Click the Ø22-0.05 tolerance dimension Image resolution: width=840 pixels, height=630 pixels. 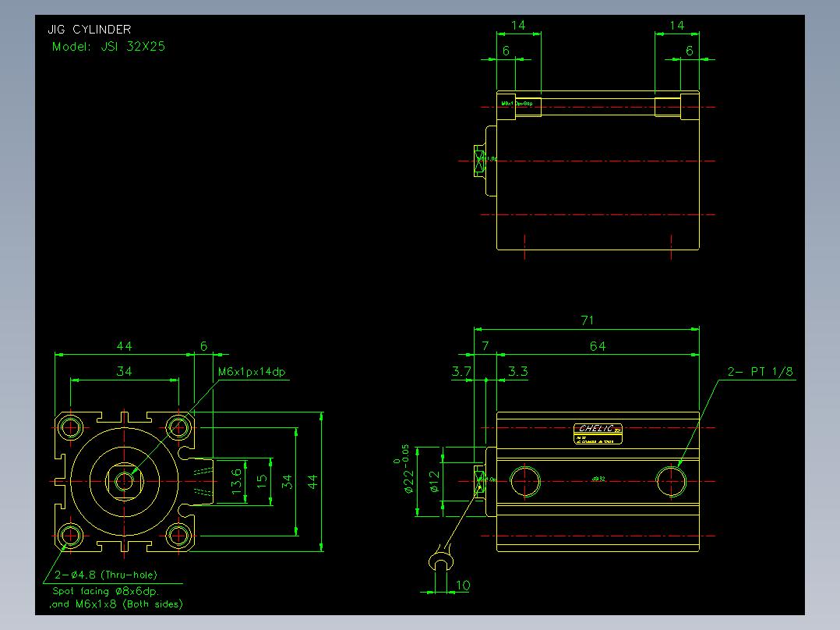(407, 469)
